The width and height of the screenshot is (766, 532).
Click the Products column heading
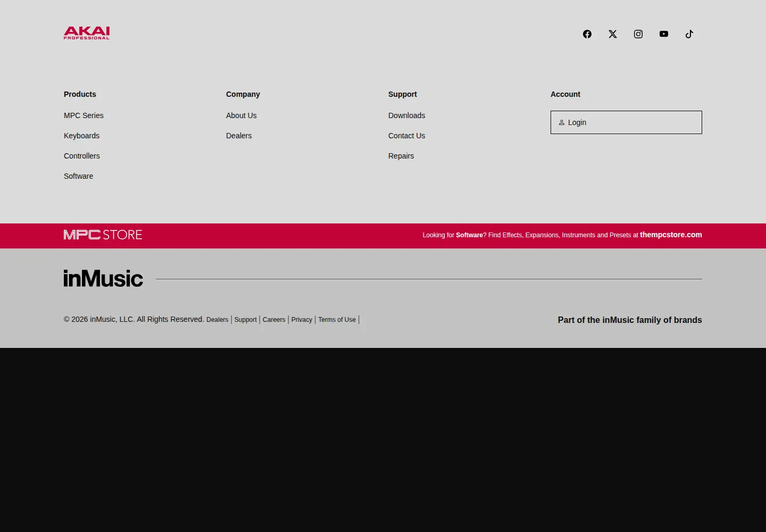(x=80, y=94)
